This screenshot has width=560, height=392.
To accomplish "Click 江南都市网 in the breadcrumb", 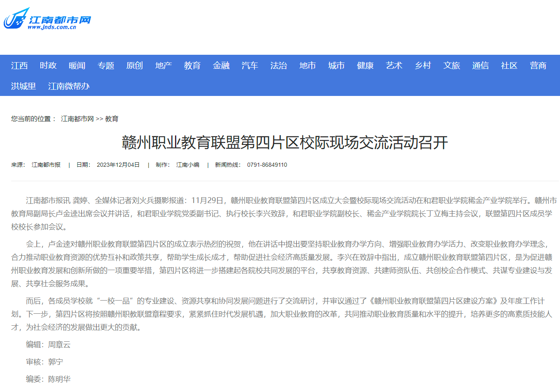I will click(x=77, y=119).
